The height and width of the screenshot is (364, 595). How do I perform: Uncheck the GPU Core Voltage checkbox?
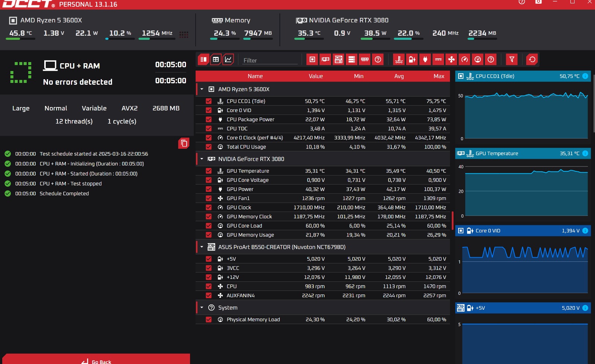(x=209, y=180)
